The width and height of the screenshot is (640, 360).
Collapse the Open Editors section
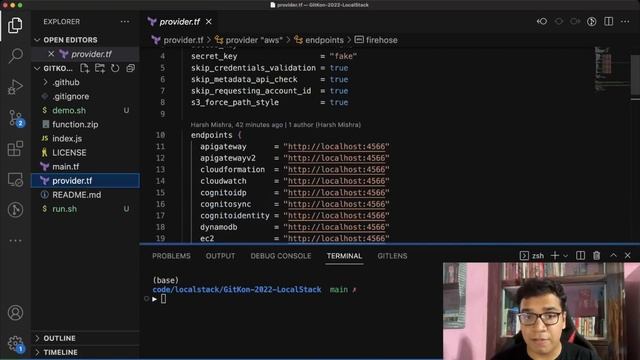37,40
